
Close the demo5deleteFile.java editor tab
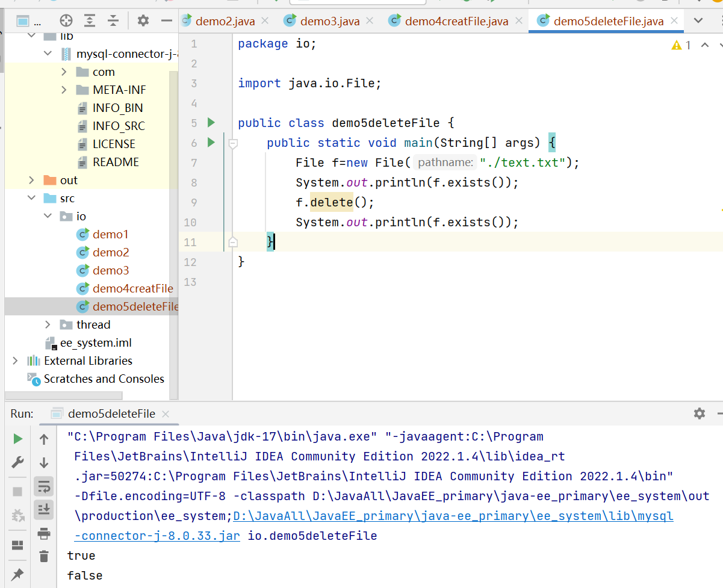point(674,21)
